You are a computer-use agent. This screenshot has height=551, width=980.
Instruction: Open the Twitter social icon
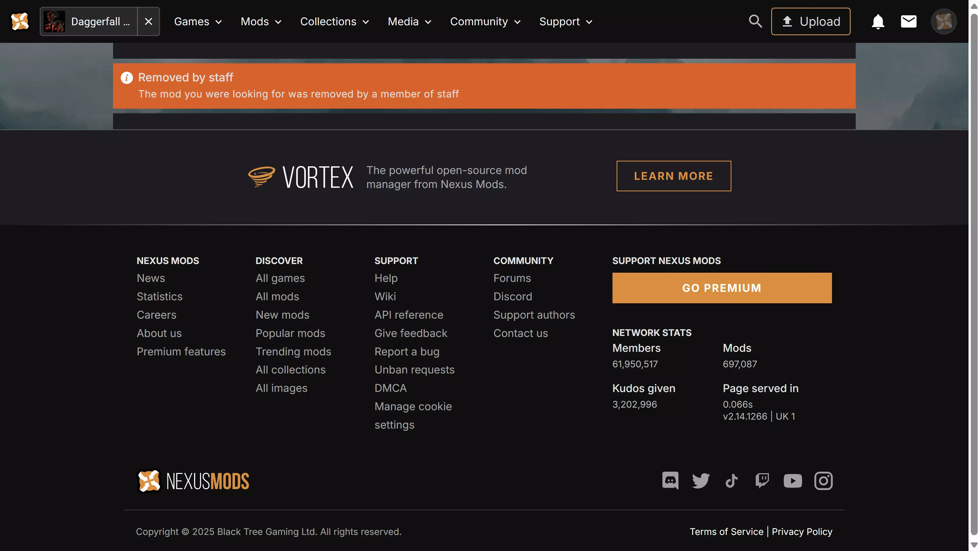pyautogui.click(x=700, y=481)
